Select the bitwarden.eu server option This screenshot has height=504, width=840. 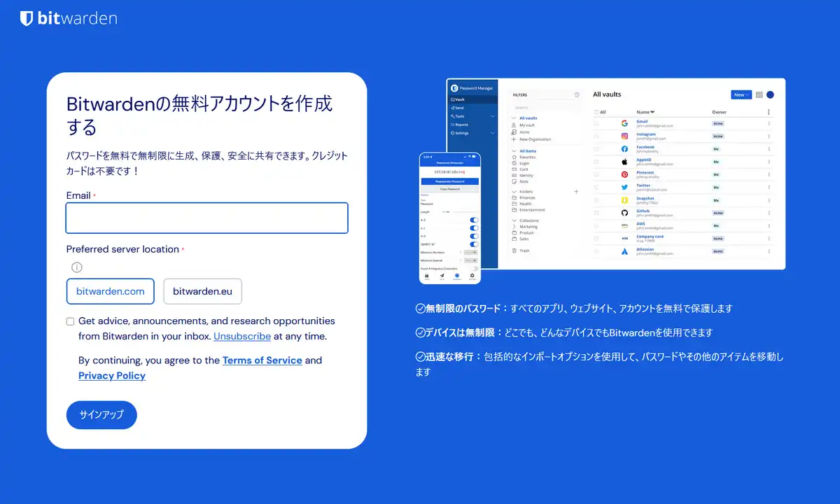(x=203, y=291)
